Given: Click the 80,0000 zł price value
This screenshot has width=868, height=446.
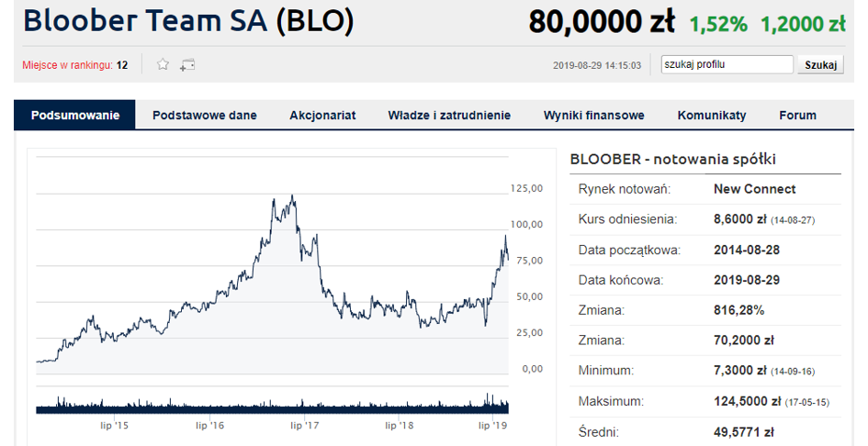Looking at the screenshot, I should point(602,22).
